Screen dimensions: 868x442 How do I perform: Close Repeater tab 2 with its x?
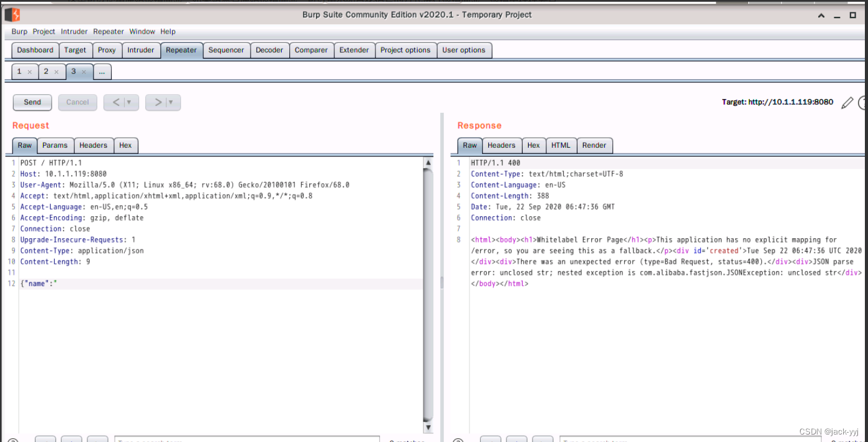pos(56,72)
